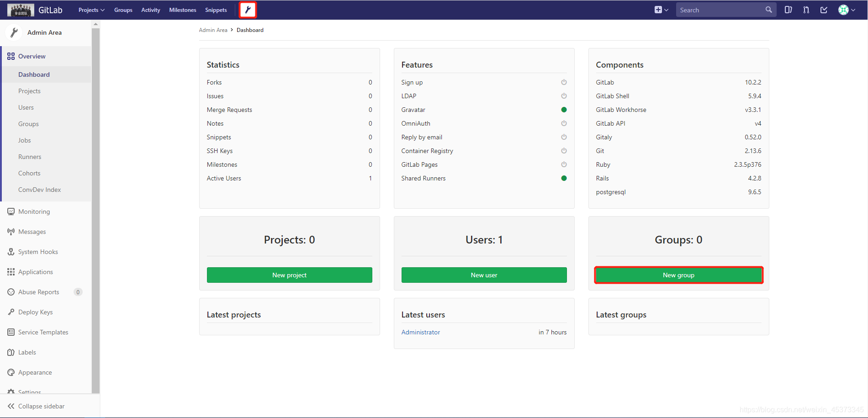This screenshot has width=868, height=418.
Task: Click the Users: 1 heading
Action: (484, 240)
